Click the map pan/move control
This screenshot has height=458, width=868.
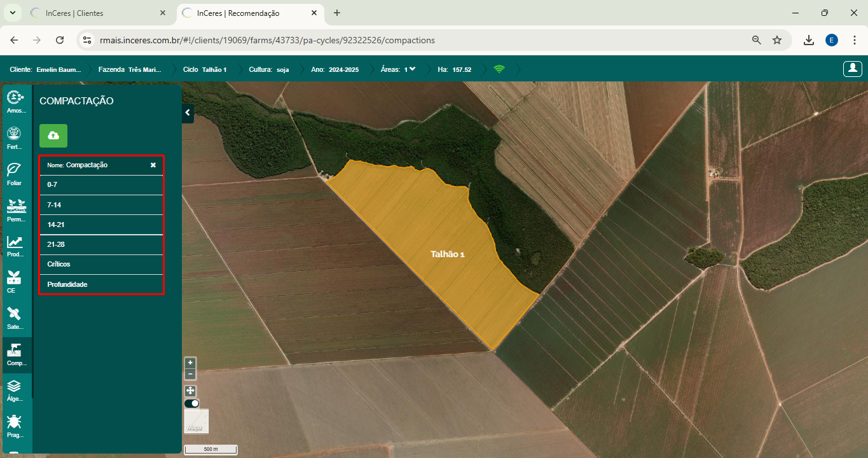point(190,391)
